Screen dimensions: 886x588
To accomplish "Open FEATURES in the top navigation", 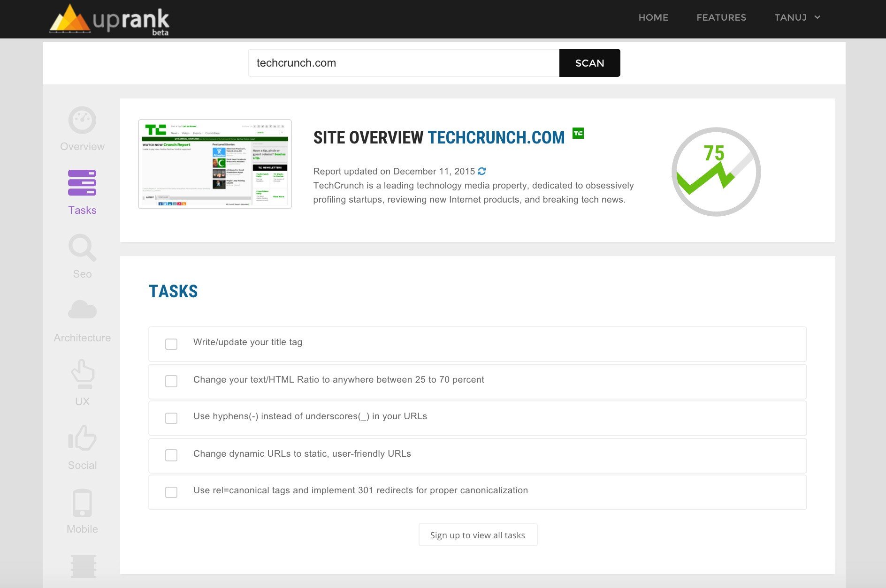I will (x=721, y=17).
